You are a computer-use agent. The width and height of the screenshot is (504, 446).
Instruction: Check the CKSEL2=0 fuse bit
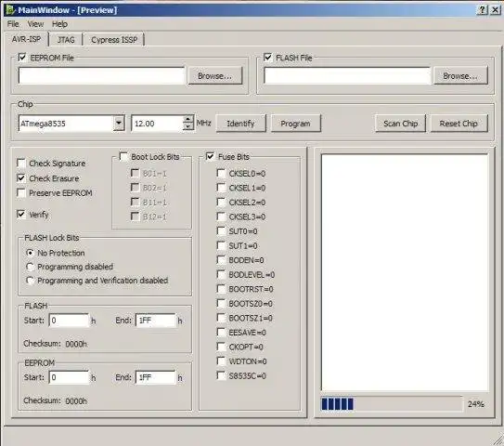point(222,202)
